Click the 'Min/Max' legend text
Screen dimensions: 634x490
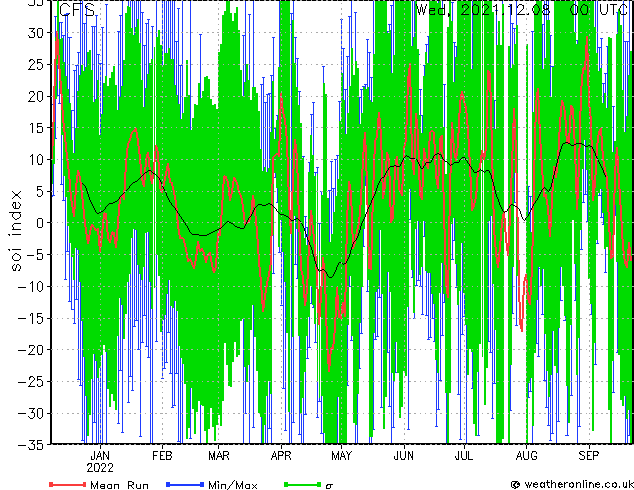(x=233, y=485)
